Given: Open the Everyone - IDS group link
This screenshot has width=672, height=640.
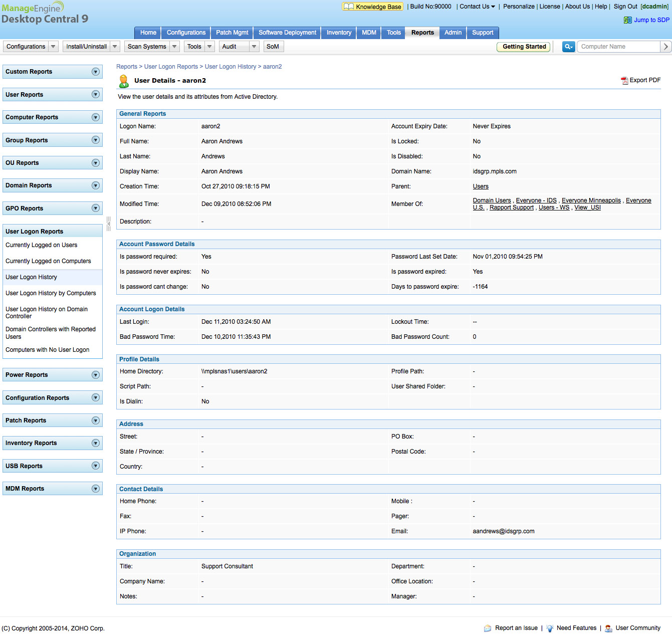Looking at the screenshot, I should click(x=536, y=200).
